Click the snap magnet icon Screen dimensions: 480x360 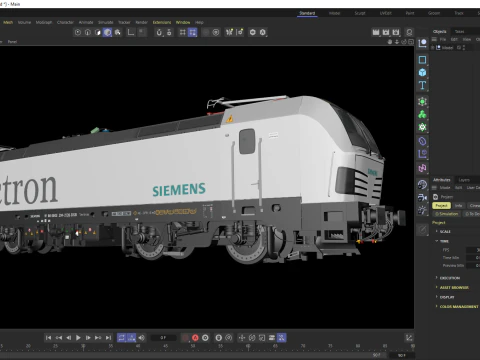pyautogui.click(x=159, y=32)
